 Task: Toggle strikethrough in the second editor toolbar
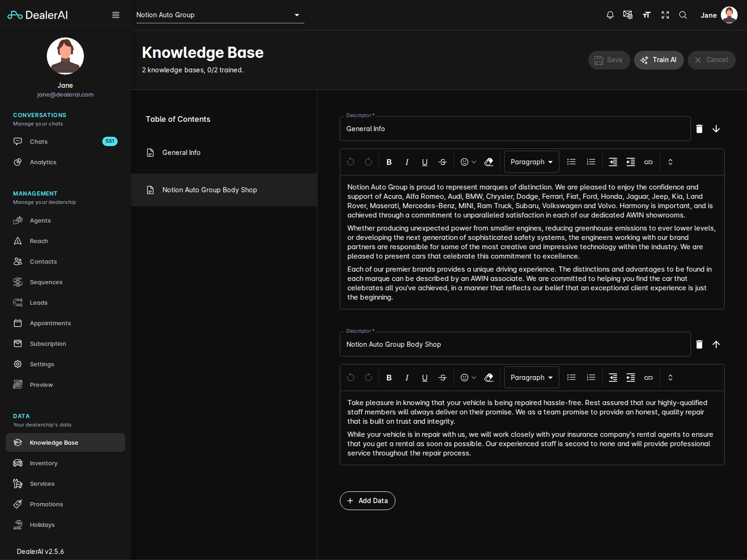pos(442,377)
